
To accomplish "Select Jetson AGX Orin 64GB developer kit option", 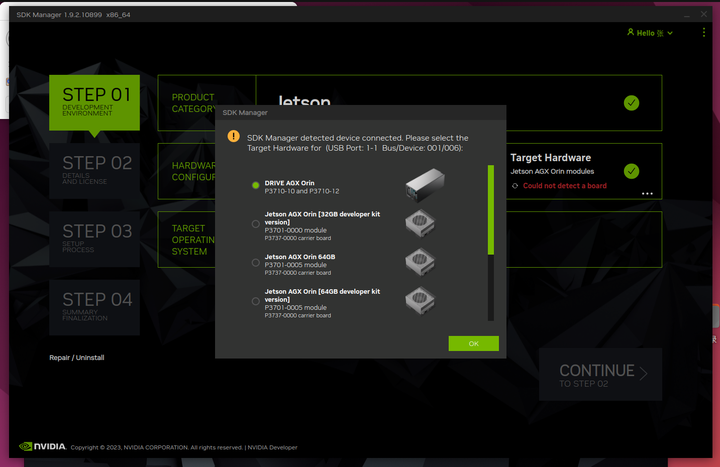I will [255, 301].
